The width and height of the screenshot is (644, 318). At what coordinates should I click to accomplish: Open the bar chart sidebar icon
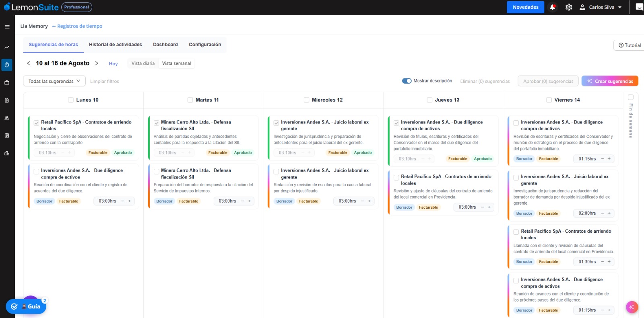coord(7,153)
